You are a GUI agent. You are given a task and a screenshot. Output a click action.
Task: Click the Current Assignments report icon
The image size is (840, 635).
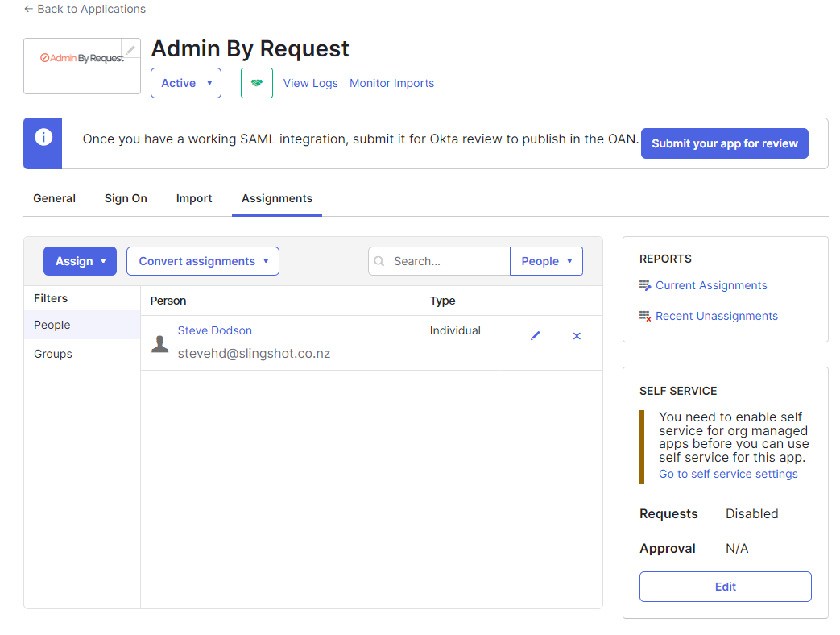[x=645, y=285]
